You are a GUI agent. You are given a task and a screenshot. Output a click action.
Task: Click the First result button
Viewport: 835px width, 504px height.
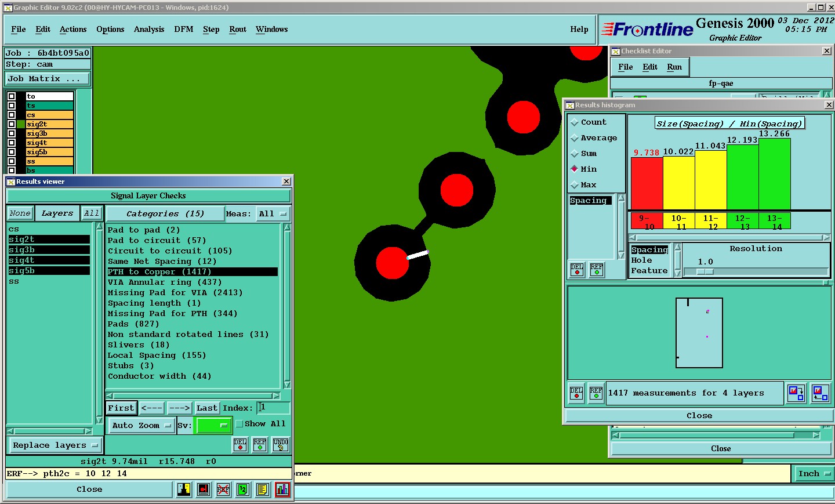[x=121, y=408]
